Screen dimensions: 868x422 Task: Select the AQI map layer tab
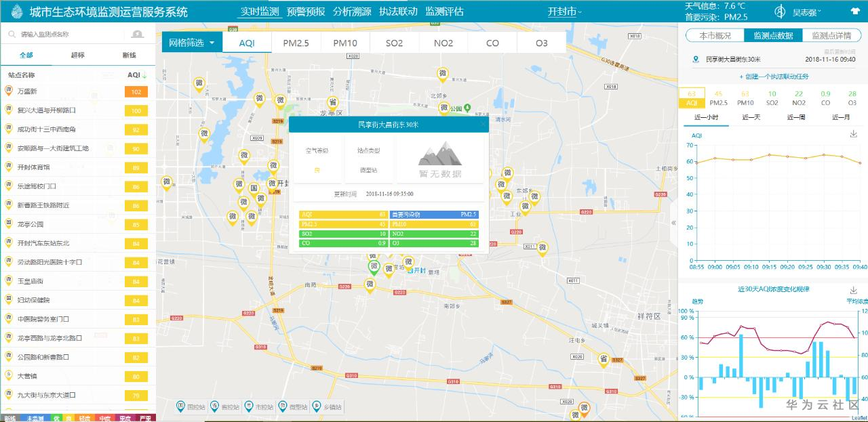(248, 43)
